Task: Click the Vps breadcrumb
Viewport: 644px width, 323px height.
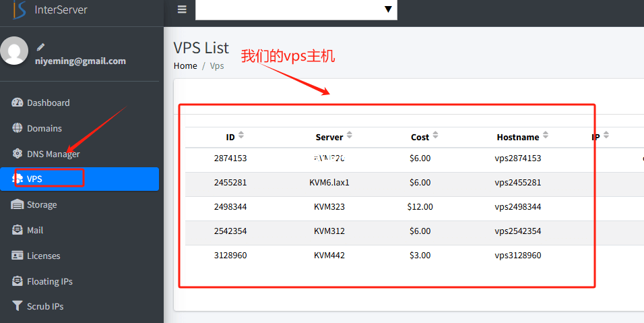Action: click(x=217, y=66)
